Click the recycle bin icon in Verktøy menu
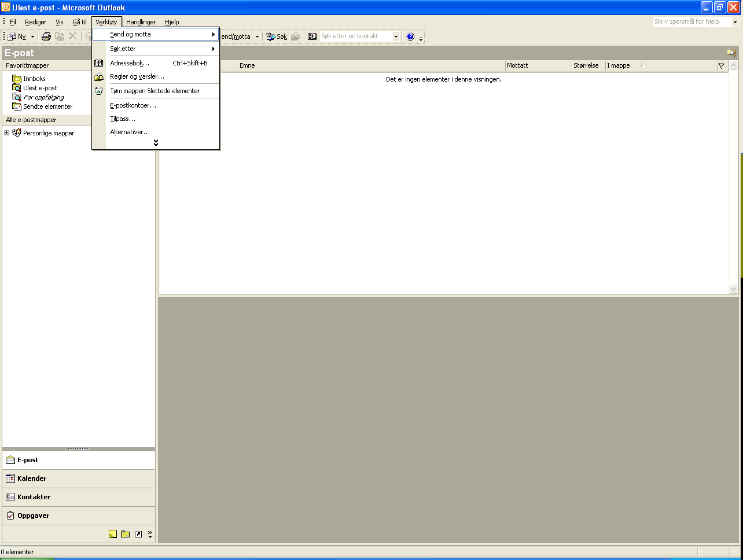Screen dimensions: 743x560 (x=99, y=91)
